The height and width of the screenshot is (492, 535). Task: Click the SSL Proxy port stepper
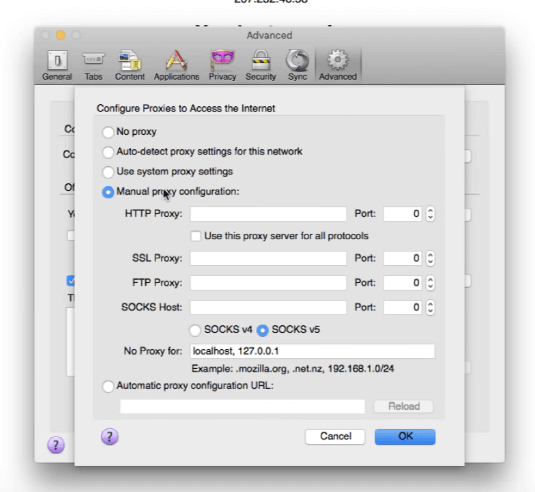[x=430, y=258]
